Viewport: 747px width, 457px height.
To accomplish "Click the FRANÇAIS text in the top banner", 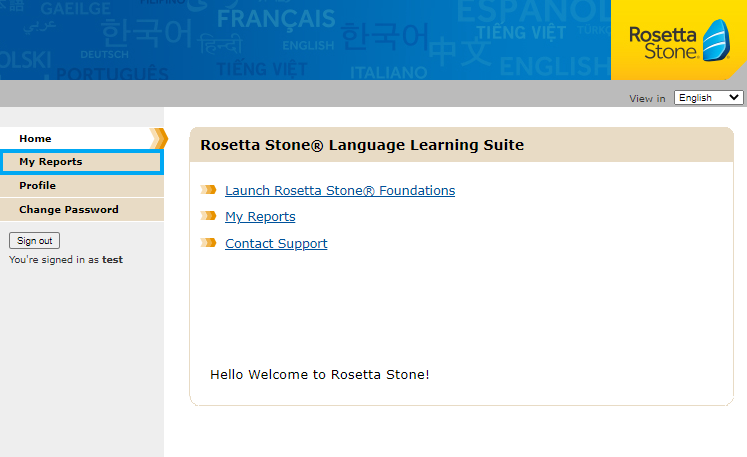I will (x=276, y=18).
